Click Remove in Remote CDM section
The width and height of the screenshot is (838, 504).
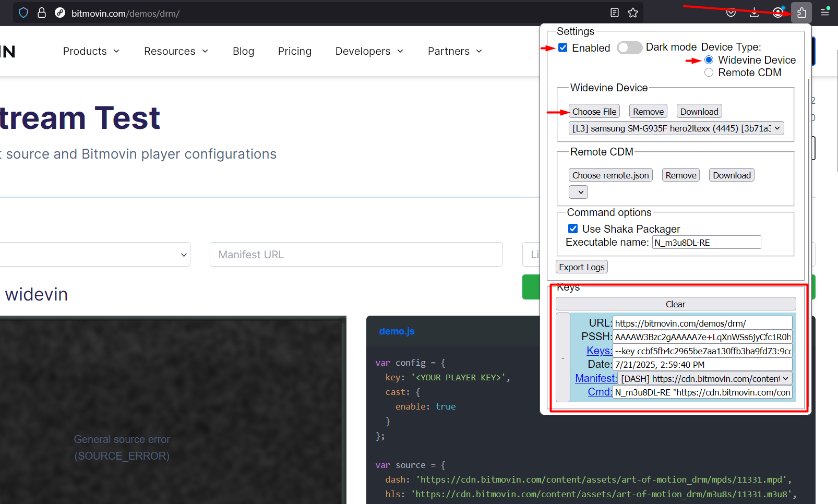tap(681, 175)
